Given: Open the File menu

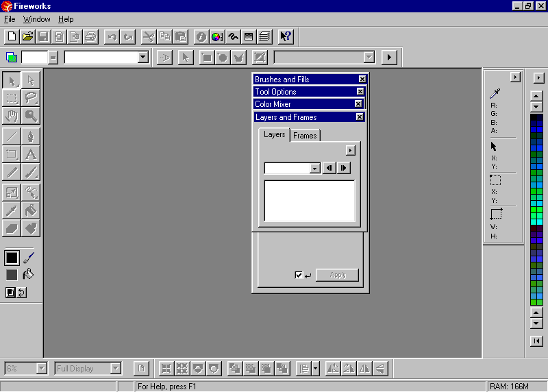Looking at the screenshot, I should click(10, 19).
